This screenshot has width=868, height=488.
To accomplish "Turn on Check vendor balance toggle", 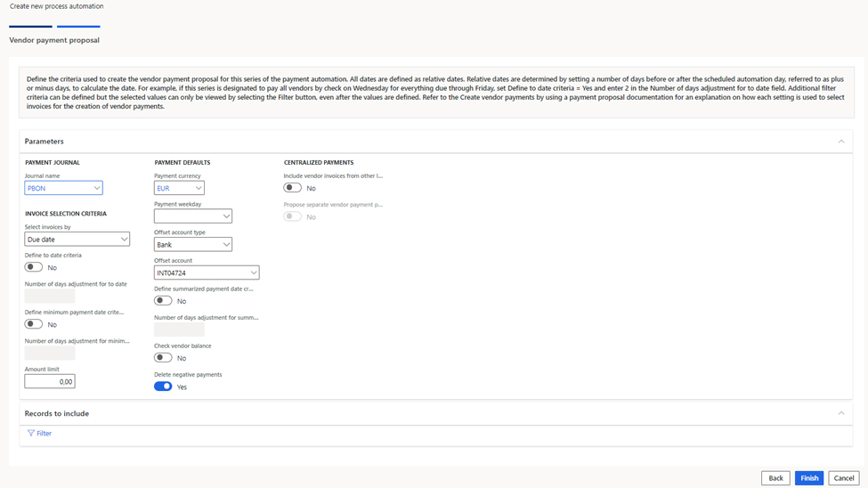I will pyautogui.click(x=163, y=358).
